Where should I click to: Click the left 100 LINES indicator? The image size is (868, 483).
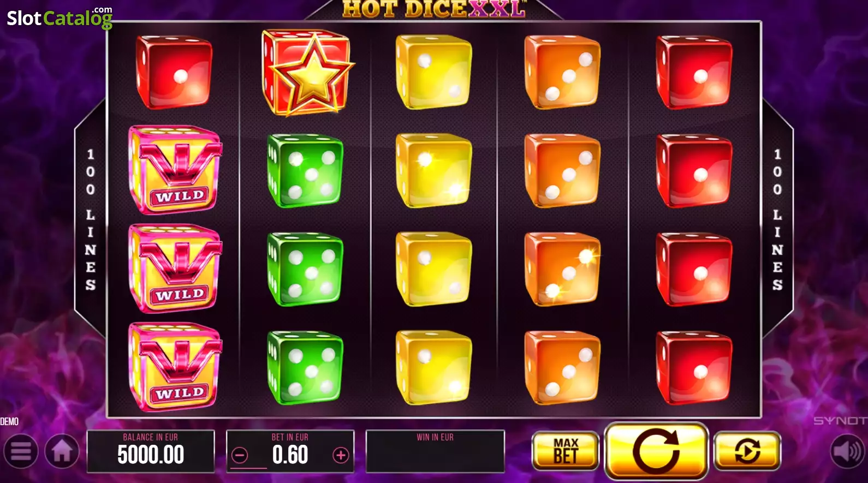[91, 219]
